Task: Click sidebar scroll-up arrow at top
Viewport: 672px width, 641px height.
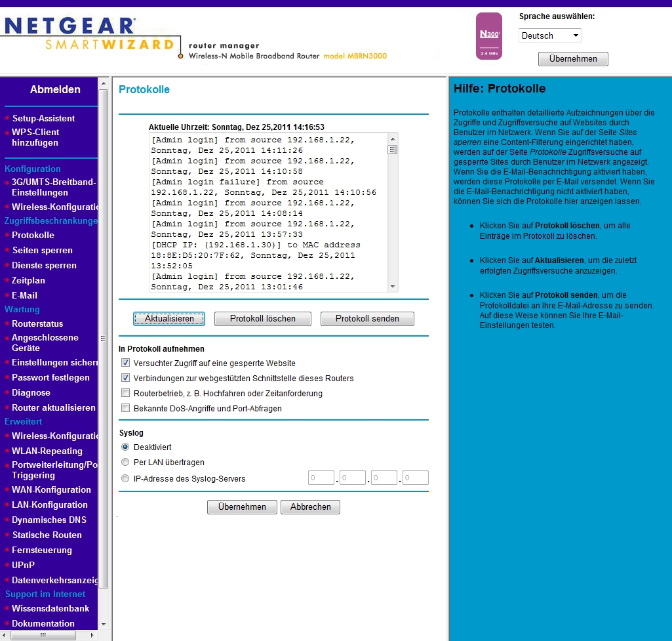Action: pos(103,83)
